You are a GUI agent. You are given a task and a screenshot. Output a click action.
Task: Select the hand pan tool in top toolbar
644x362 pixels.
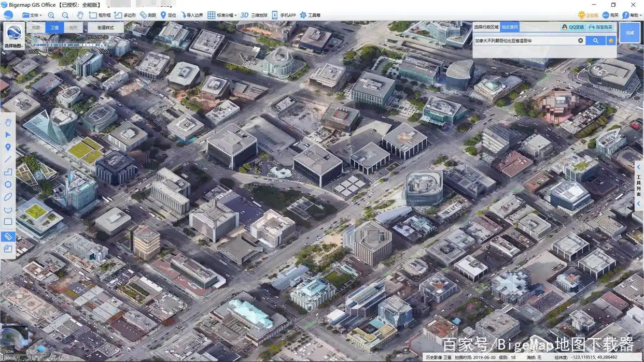pyautogui.click(x=80, y=16)
